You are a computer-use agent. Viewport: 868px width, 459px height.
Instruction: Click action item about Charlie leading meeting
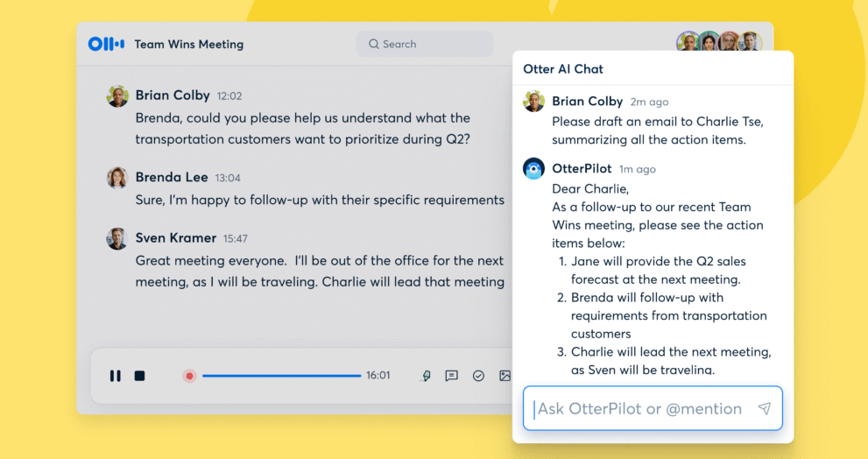671,360
